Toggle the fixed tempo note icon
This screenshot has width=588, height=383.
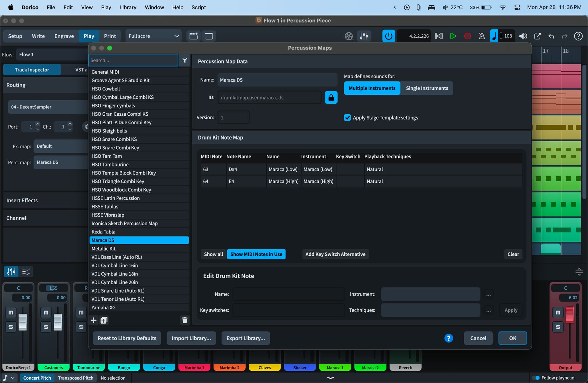pos(494,36)
